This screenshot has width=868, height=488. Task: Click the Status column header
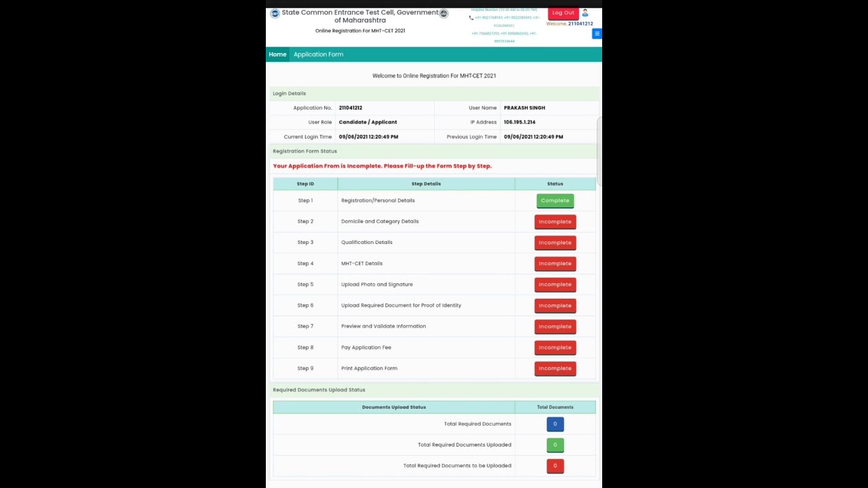[555, 184]
